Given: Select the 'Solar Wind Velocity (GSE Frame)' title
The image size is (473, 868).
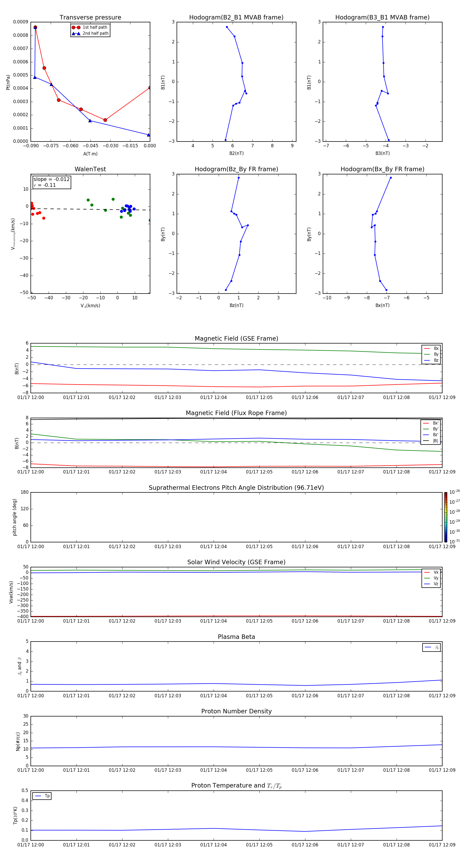Looking at the screenshot, I should tap(236, 562).
